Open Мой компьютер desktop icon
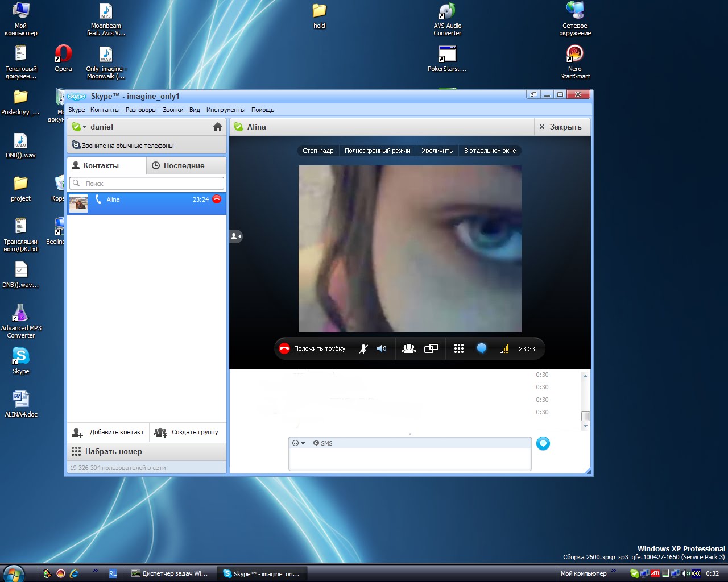 pos(21,19)
